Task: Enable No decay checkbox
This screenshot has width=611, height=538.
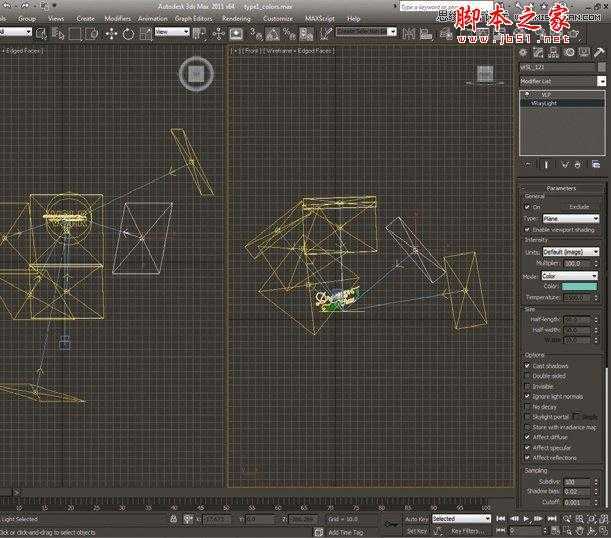Action: tap(527, 407)
